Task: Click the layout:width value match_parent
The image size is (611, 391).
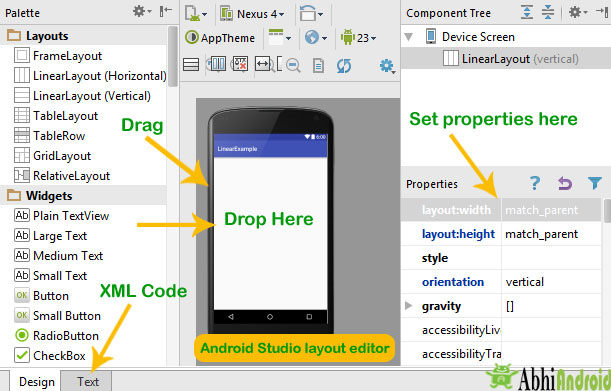Action: pyautogui.click(x=551, y=210)
